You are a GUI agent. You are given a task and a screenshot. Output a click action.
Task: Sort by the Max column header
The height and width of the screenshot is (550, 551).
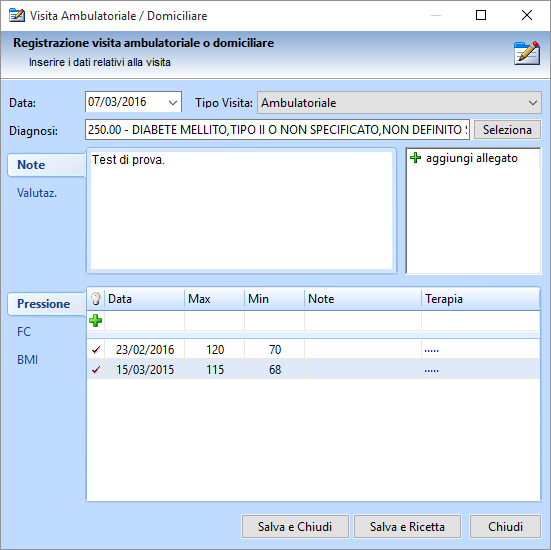click(x=214, y=299)
